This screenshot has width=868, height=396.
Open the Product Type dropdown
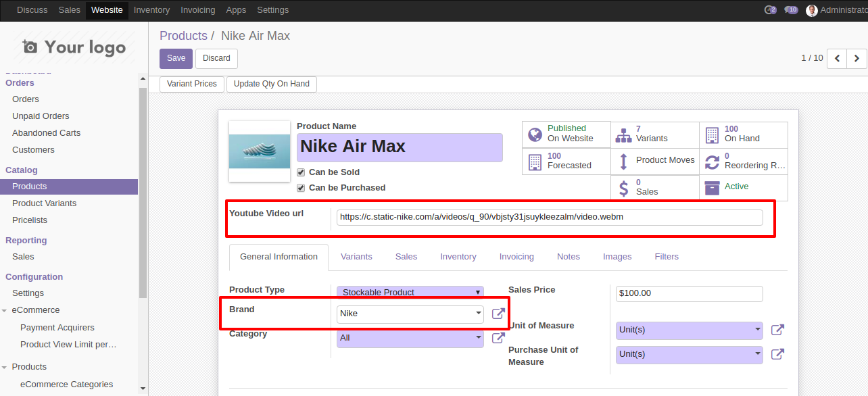(410, 292)
